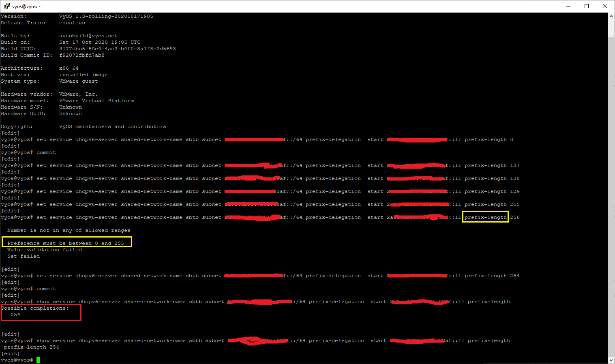Click the scrollbar up arrow
The height and width of the screenshot is (364, 615).
click(611, 17)
